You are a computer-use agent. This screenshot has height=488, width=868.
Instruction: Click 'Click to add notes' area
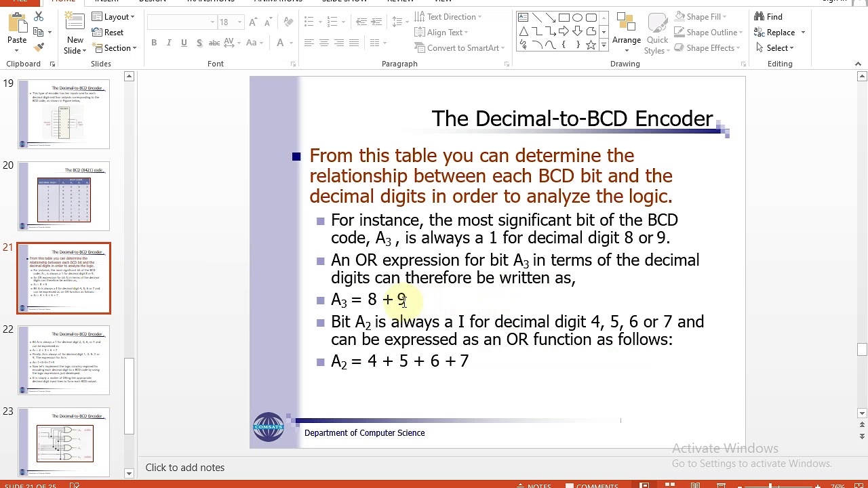(184, 468)
